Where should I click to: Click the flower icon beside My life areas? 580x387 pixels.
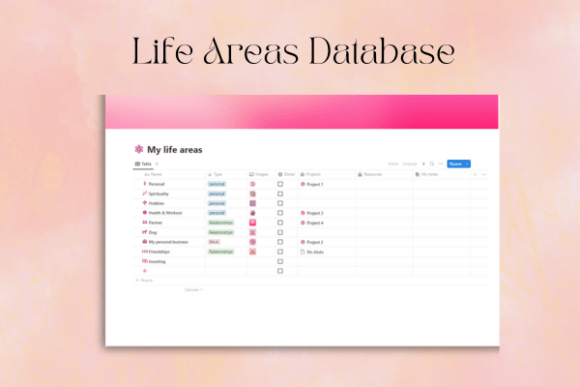(139, 149)
